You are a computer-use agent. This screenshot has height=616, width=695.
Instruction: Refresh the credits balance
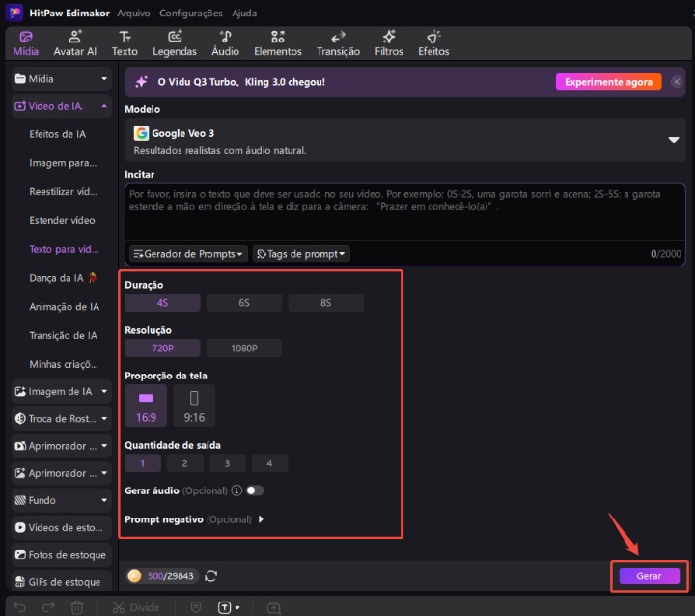[x=211, y=576]
